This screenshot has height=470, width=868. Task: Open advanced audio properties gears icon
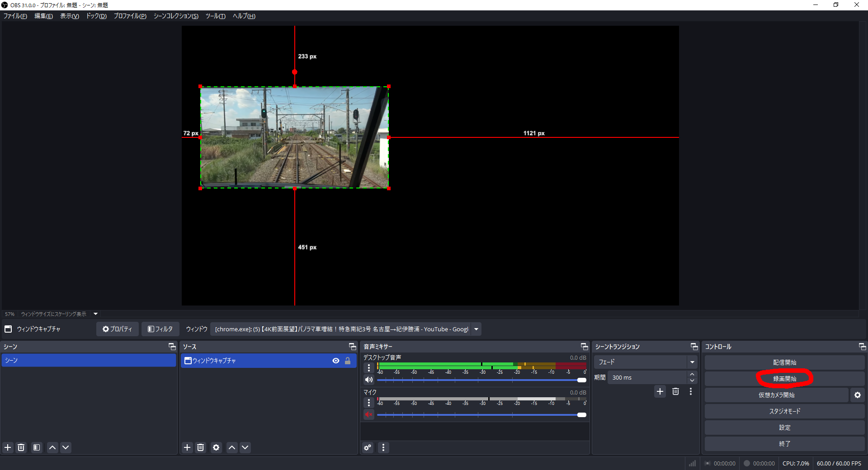click(368, 447)
